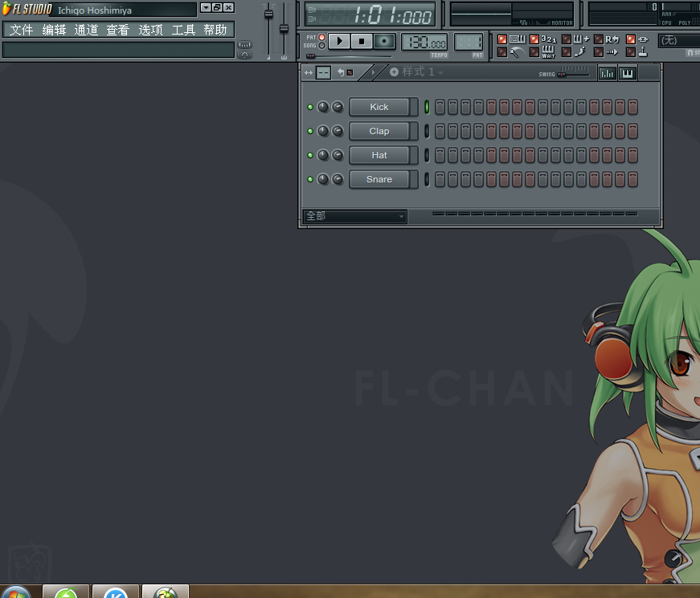This screenshot has height=598, width=700.
Task: Select SONG mode
Action: pos(321,46)
